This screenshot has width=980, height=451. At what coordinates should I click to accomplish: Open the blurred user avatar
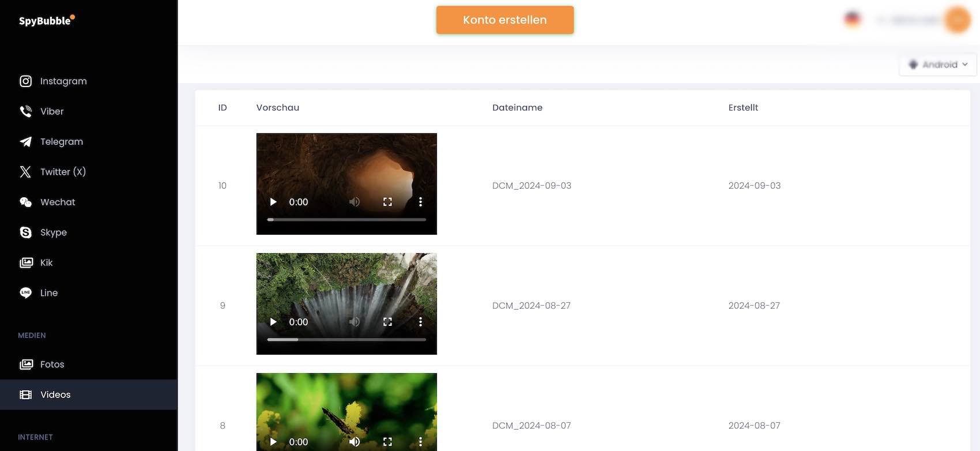tap(958, 20)
